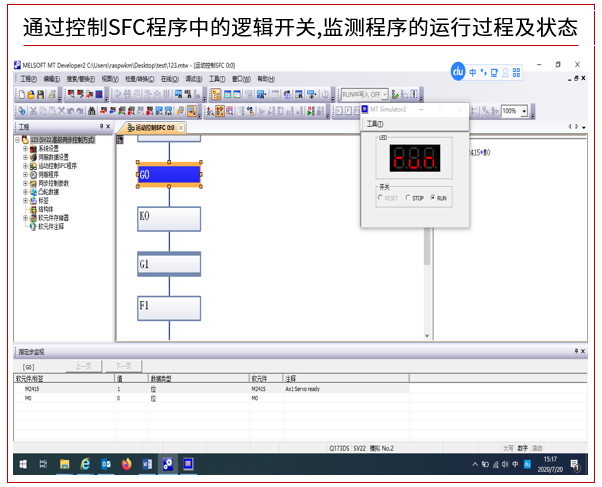The height and width of the screenshot is (487, 602).
Task: Click the SFC editor scroll down arrow
Action: pyautogui.click(x=427, y=336)
